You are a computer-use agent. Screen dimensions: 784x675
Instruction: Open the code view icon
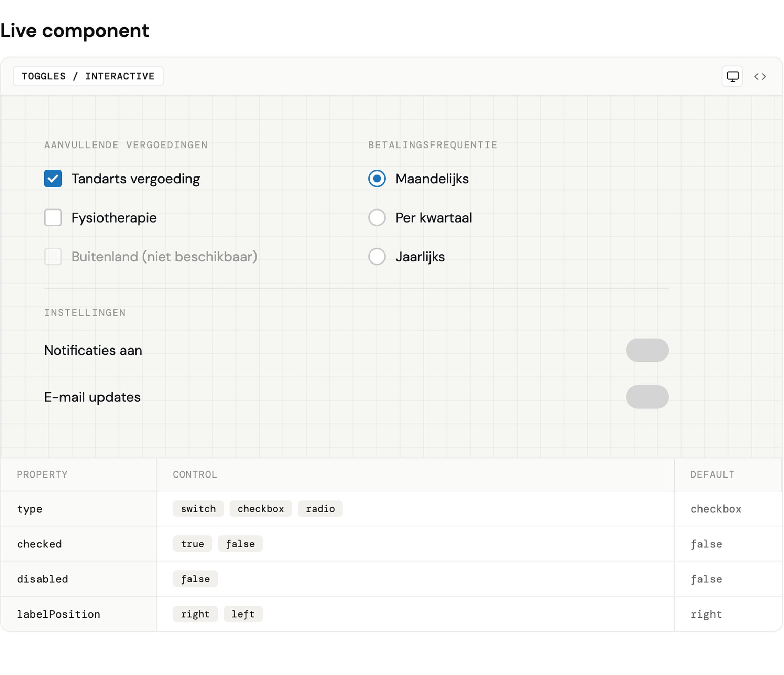(760, 76)
